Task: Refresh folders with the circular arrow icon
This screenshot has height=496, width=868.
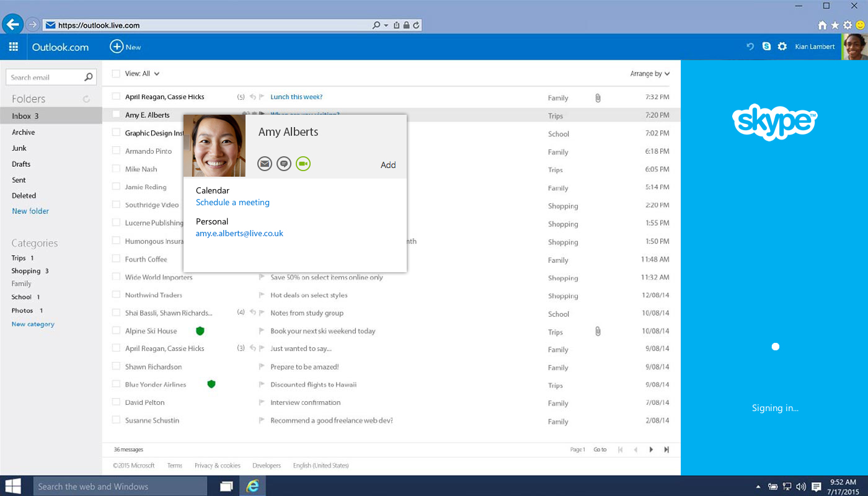Action: (86, 99)
